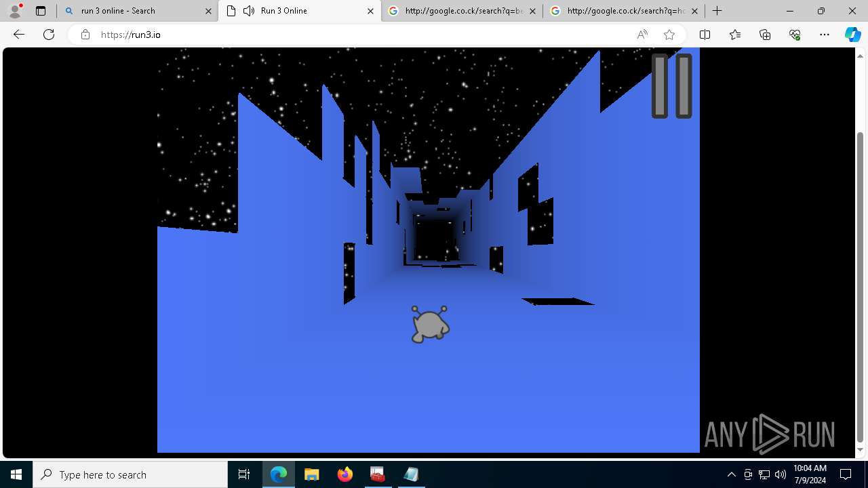Open the Edge profile icon
This screenshot has height=488, width=868.
pyautogui.click(x=14, y=11)
